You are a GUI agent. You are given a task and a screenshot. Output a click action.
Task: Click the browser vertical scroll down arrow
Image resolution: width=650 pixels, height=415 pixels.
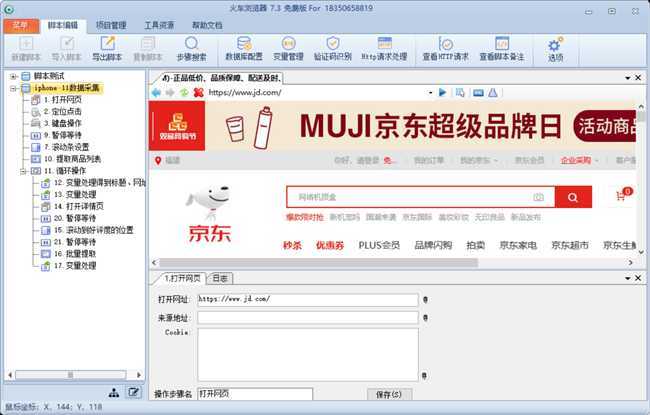641,252
